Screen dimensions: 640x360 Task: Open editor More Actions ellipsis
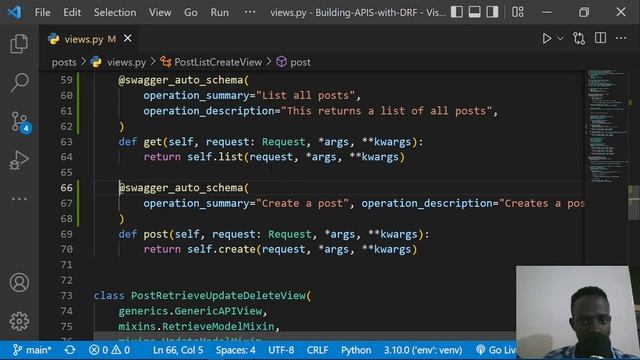621,38
